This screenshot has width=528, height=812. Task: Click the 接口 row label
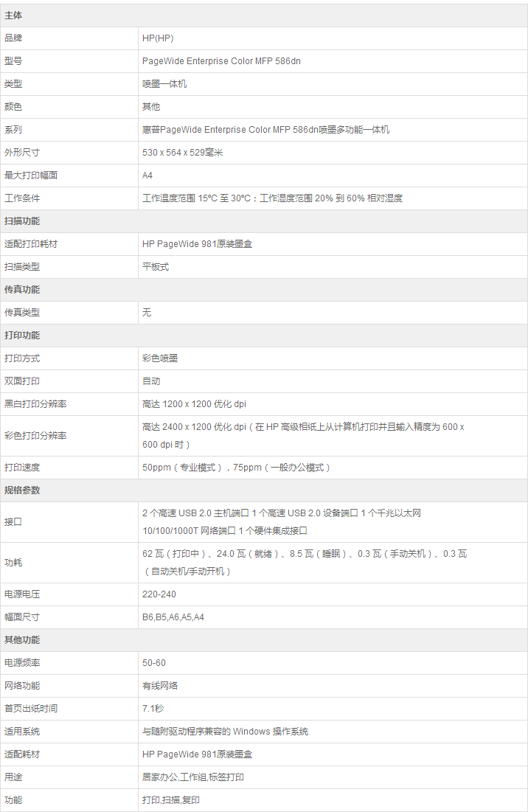click(x=13, y=522)
